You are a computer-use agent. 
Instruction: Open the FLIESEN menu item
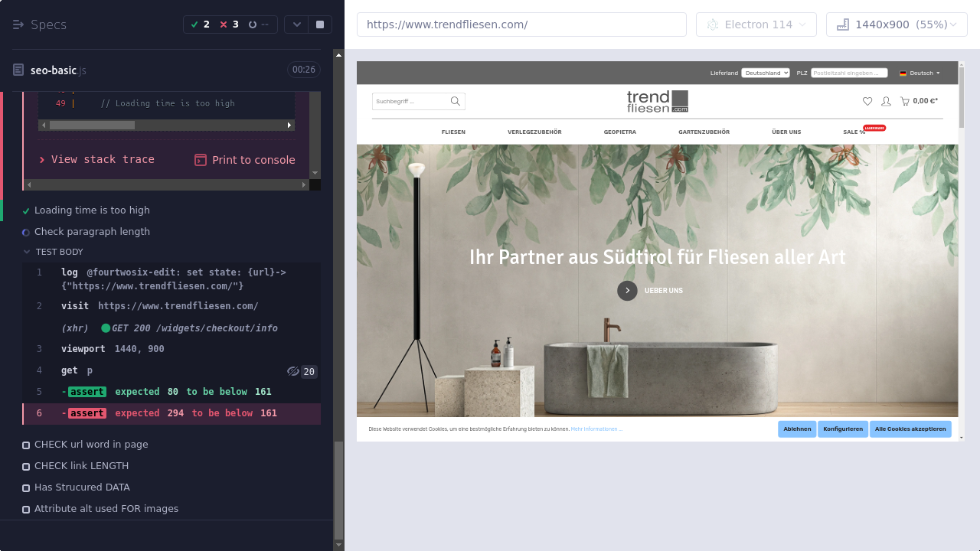click(453, 132)
